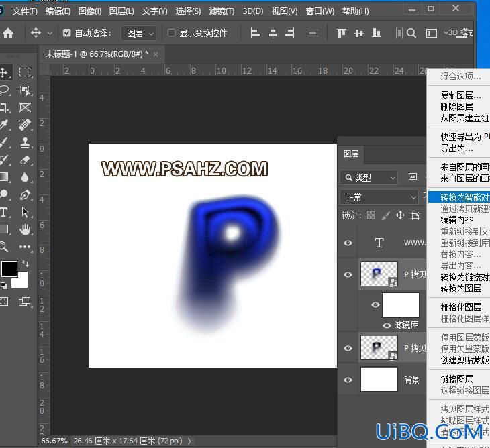Select the Brush tool

(4, 142)
